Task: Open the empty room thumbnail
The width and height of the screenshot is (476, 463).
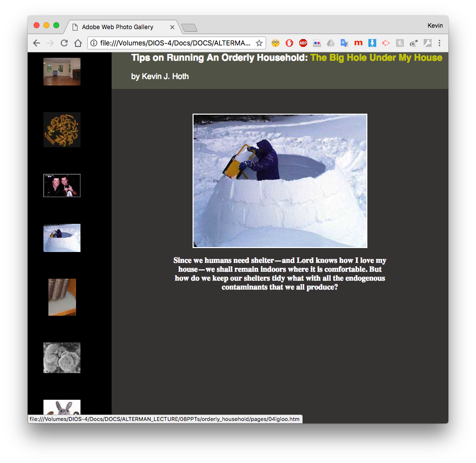Action: pyautogui.click(x=62, y=72)
